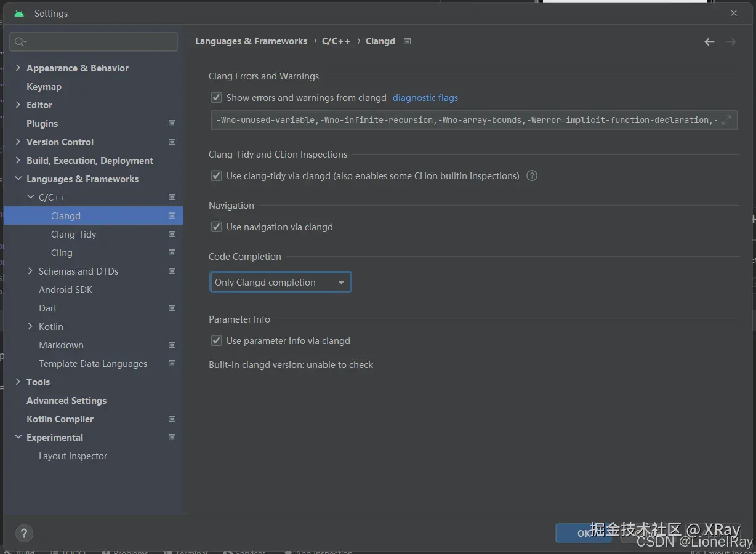
Task: Go forward with the right arrow icon
Action: pyautogui.click(x=731, y=42)
